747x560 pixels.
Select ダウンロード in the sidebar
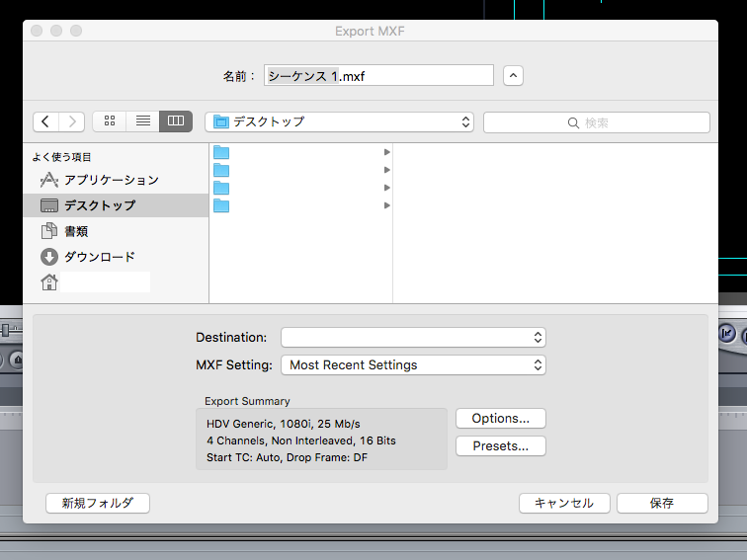(99, 257)
